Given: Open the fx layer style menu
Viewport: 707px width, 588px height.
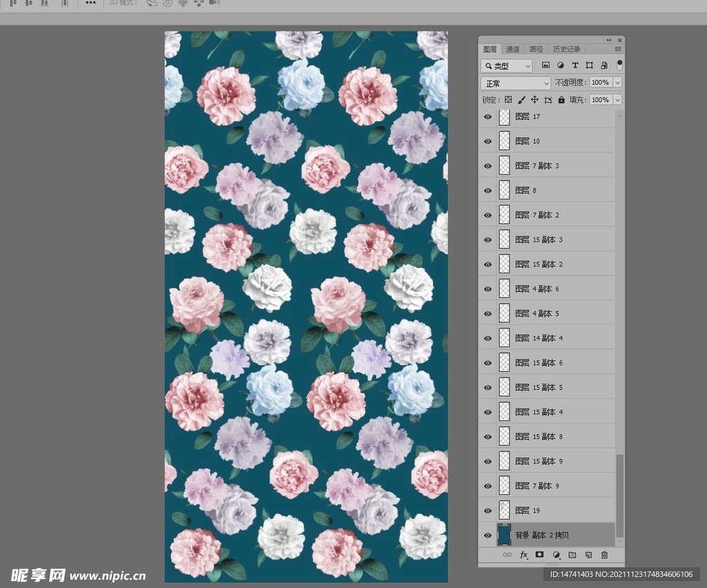Looking at the screenshot, I should [x=524, y=555].
